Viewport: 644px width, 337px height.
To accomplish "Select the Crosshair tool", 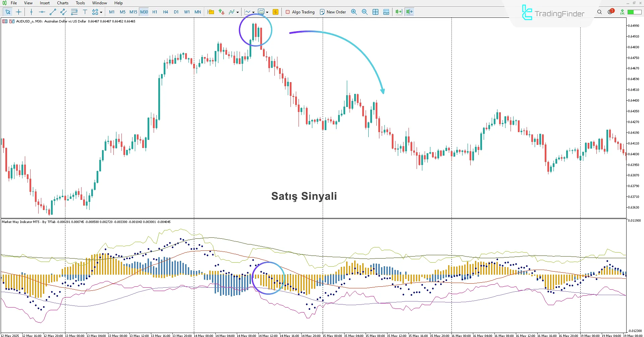I will pyautogui.click(x=19, y=12).
